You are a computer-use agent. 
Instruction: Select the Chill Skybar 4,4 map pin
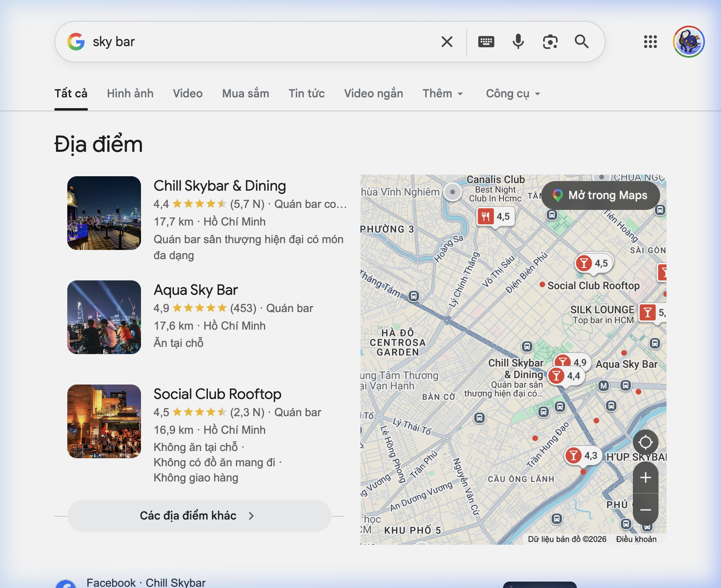[x=566, y=376]
